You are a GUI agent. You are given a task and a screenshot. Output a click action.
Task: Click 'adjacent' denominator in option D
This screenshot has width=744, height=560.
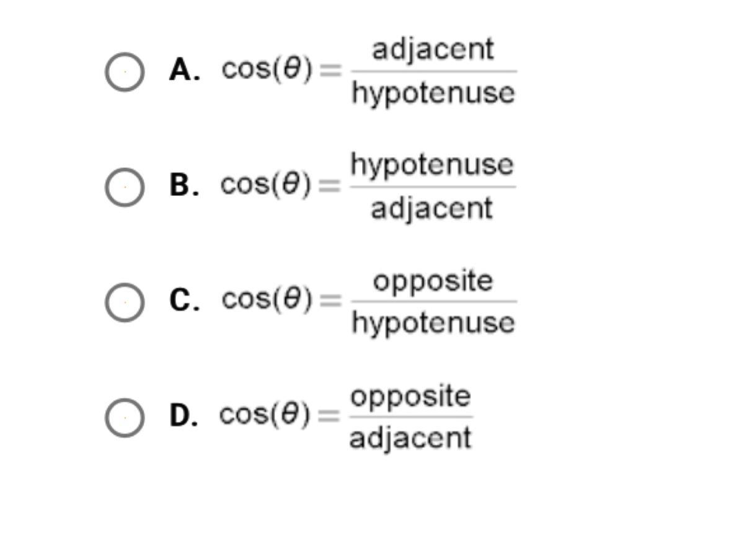pos(410,438)
